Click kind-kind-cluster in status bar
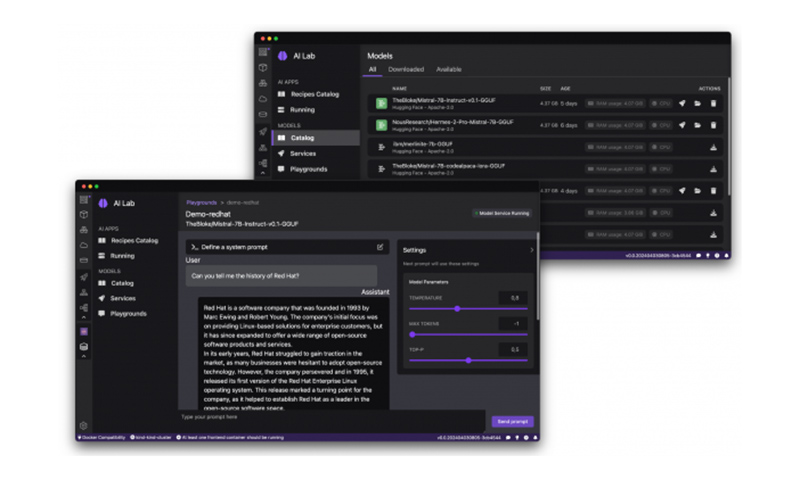This screenshot has height=480, width=800. [x=151, y=438]
